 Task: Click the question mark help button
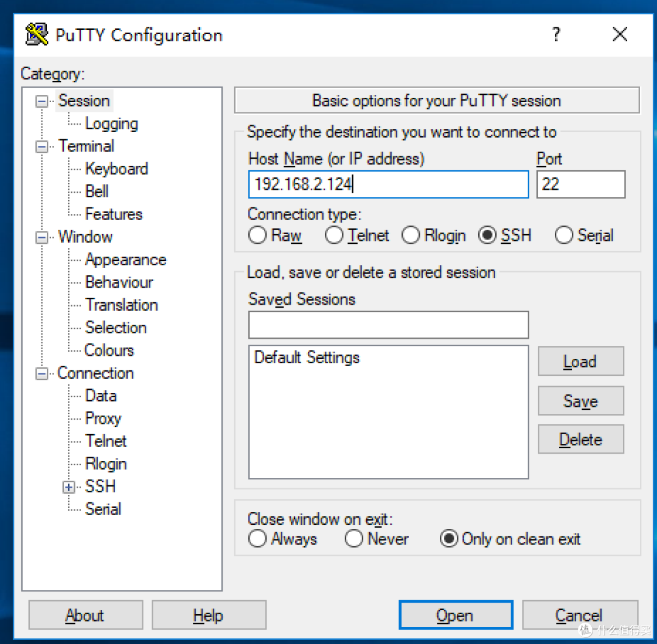556,34
